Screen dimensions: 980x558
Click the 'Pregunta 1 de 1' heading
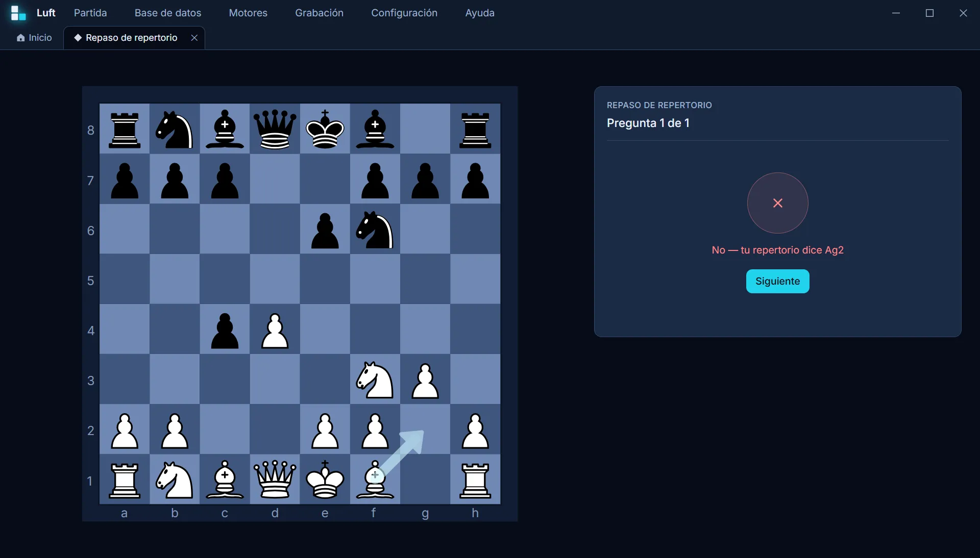648,123
